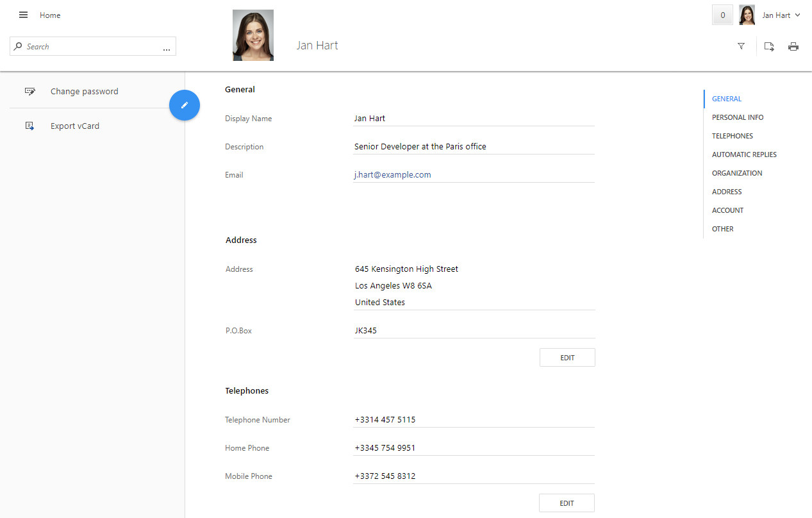Switch to the AUTOMATIC REPLIES section

coord(743,154)
